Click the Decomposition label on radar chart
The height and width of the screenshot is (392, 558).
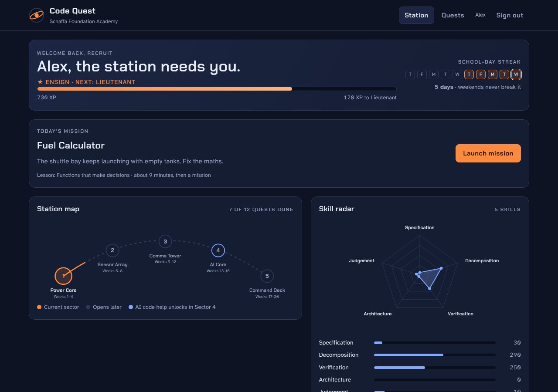point(482,260)
